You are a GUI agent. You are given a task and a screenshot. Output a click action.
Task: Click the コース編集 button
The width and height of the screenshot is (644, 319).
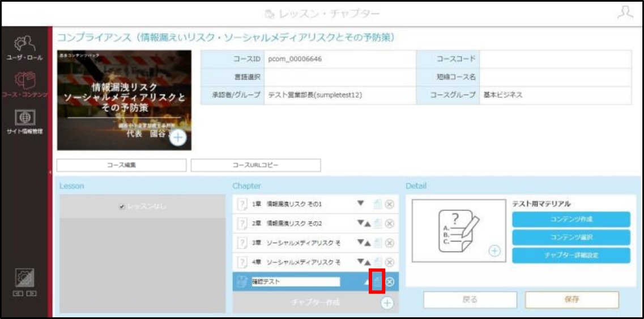pos(122,165)
